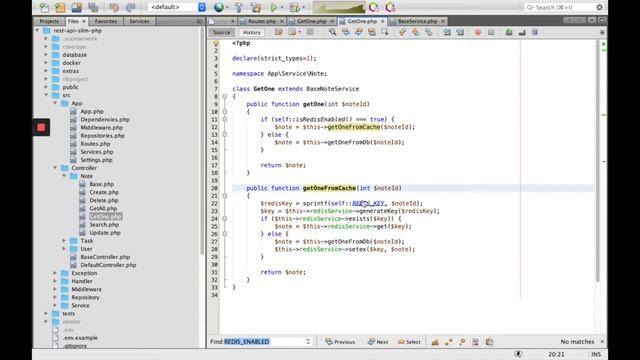The image size is (640, 360).
Task: Click the red Start Macro Recording icon
Action: pyautogui.click(x=478, y=32)
